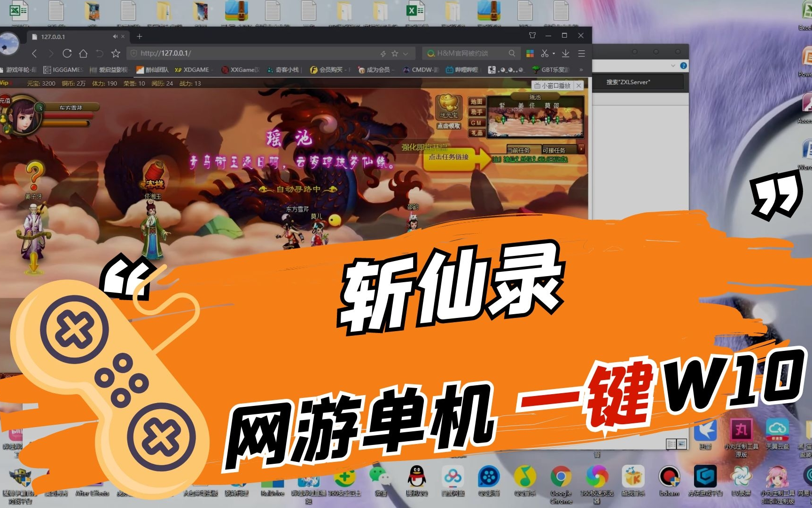Click the green main quest link
This screenshot has width=812, height=508.
(530, 159)
